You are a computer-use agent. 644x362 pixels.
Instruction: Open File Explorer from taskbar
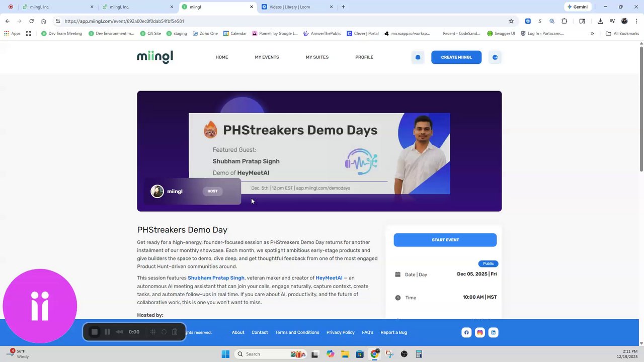(x=345, y=354)
